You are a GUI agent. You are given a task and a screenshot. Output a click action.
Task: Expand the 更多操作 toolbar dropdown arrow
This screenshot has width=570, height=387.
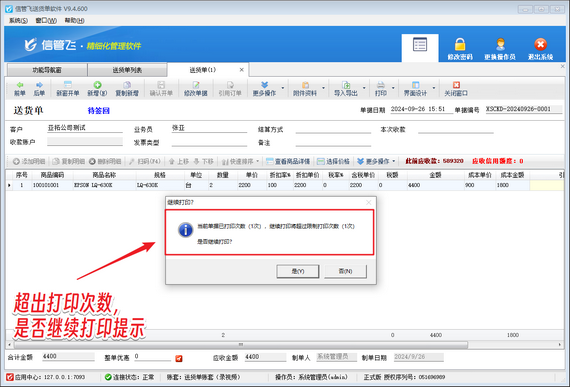tap(282, 88)
